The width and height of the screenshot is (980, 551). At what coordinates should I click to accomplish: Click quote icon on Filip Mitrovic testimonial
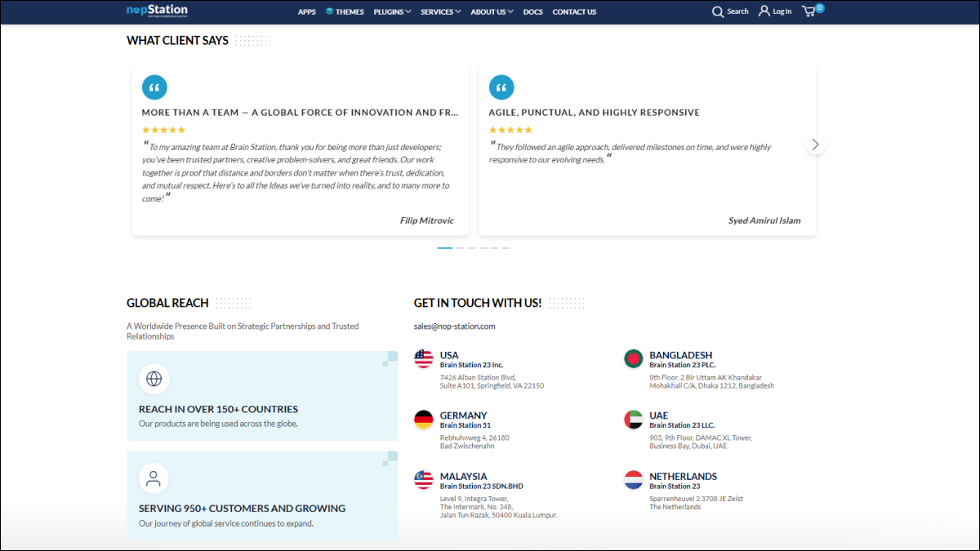click(x=154, y=87)
